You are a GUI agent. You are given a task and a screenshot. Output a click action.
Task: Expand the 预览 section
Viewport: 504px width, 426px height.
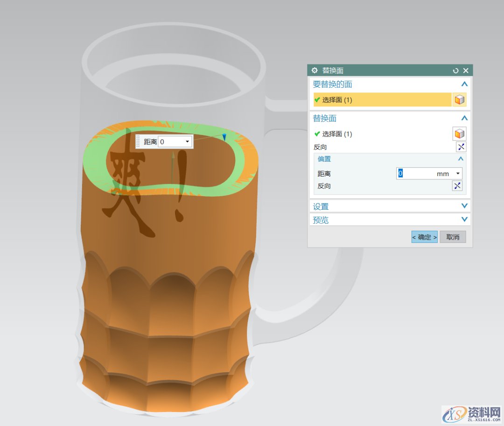[x=464, y=220]
